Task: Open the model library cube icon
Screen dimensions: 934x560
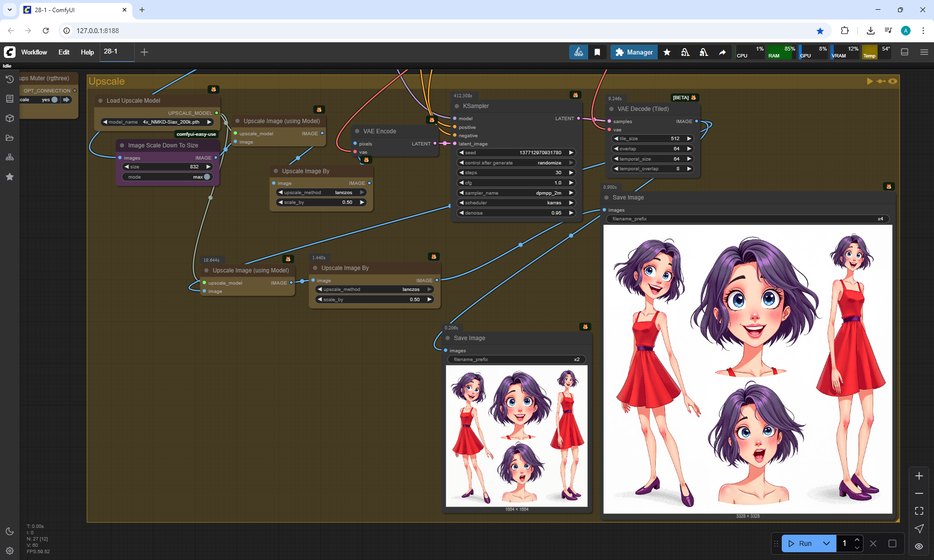Action: pyautogui.click(x=9, y=118)
